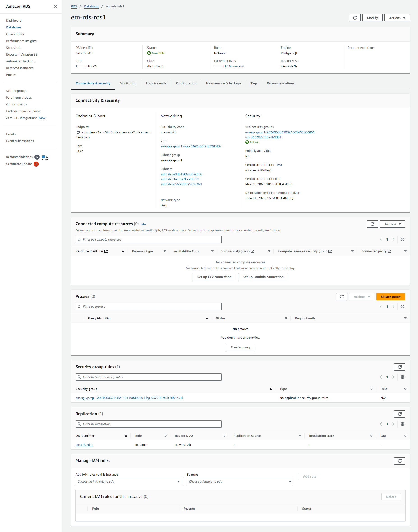Switch to the Monitoring tab

(x=128, y=83)
